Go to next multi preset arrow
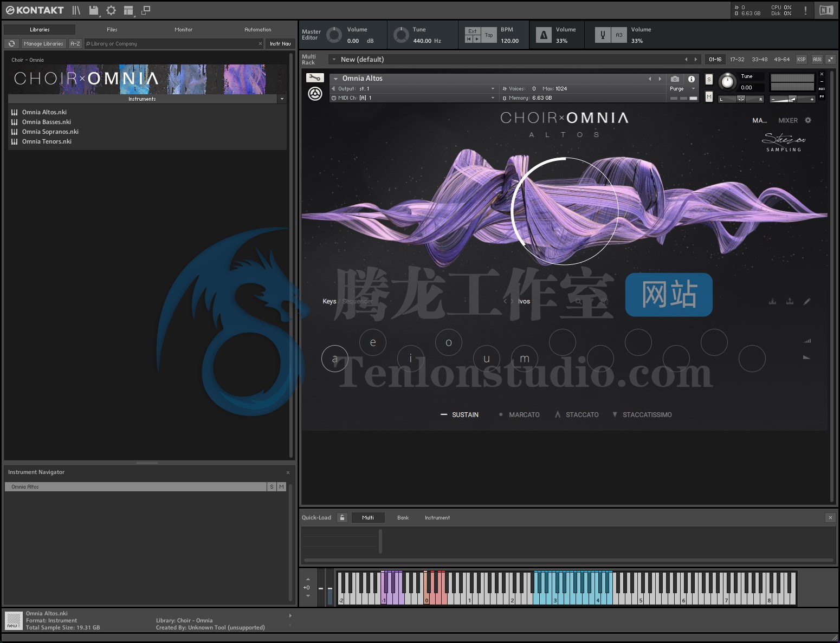 [696, 60]
